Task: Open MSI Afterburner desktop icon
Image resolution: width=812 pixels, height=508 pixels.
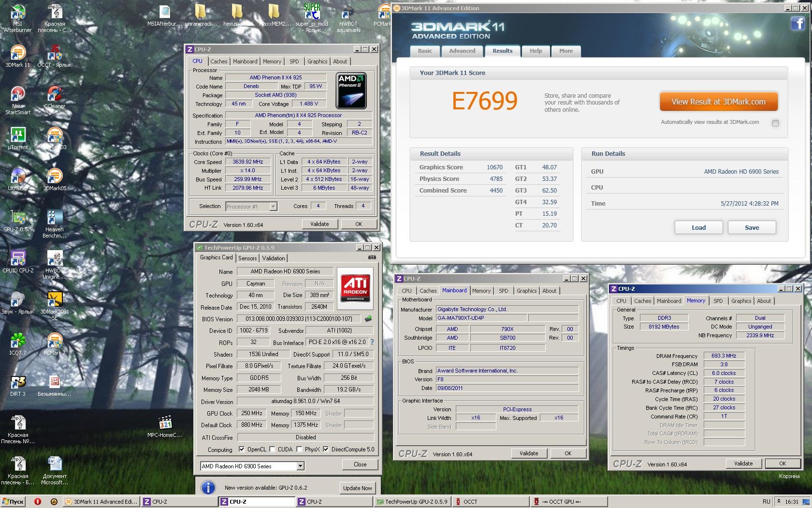Action: pyautogui.click(x=18, y=18)
